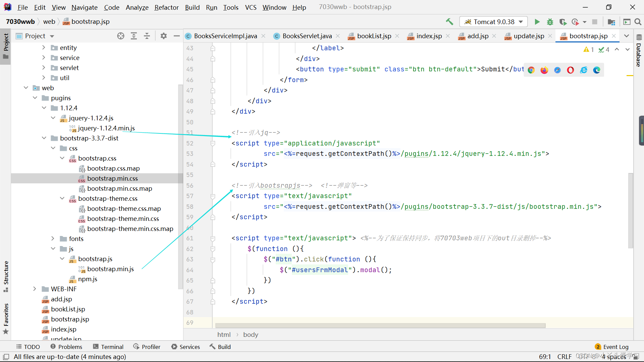
Task: Open page in Edge browser icon
Action: coord(597,70)
